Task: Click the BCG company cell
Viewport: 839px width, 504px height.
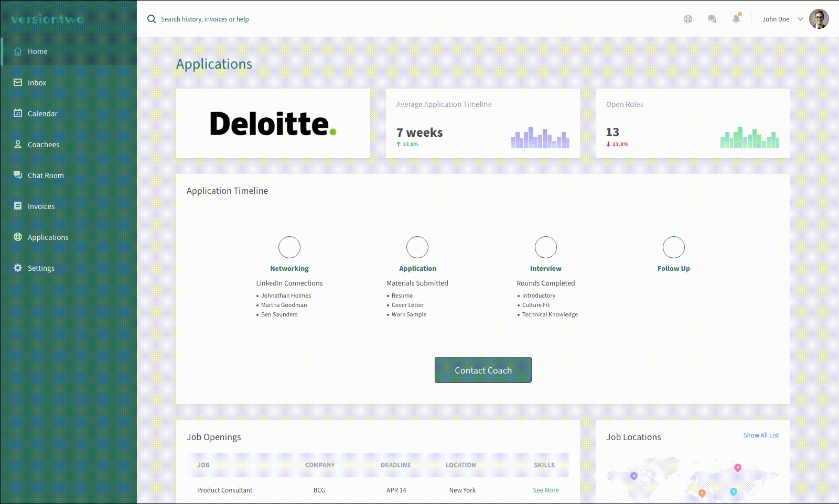Action: coord(319,490)
